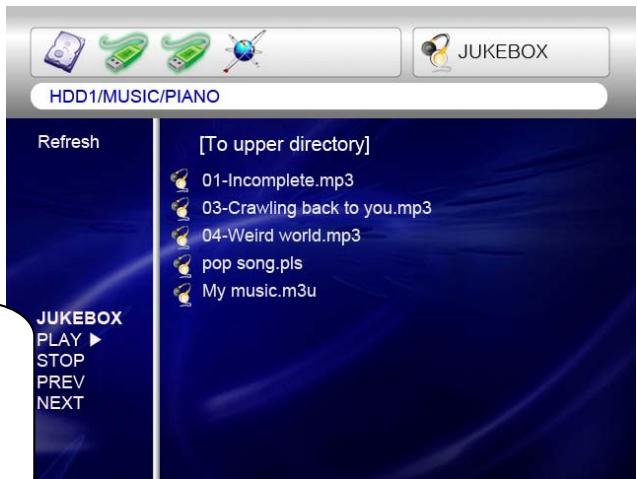Go to [To upper directory]
This screenshot has width=637, height=479.
284,146
